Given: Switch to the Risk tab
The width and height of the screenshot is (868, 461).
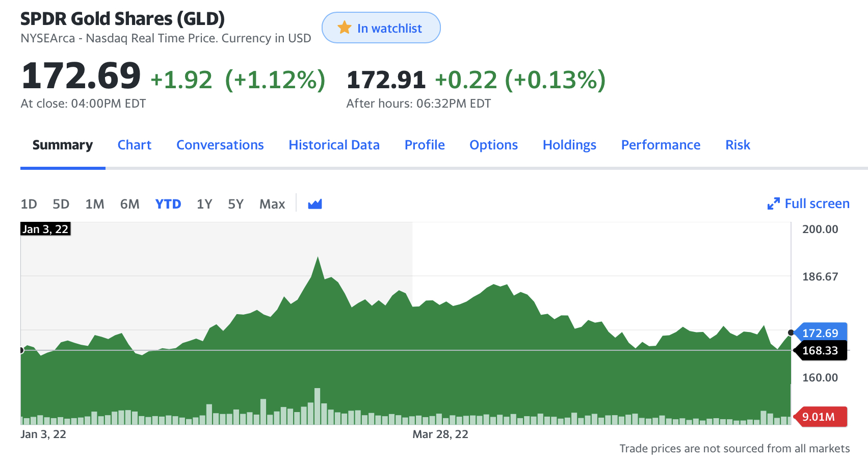Looking at the screenshot, I should click(738, 145).
